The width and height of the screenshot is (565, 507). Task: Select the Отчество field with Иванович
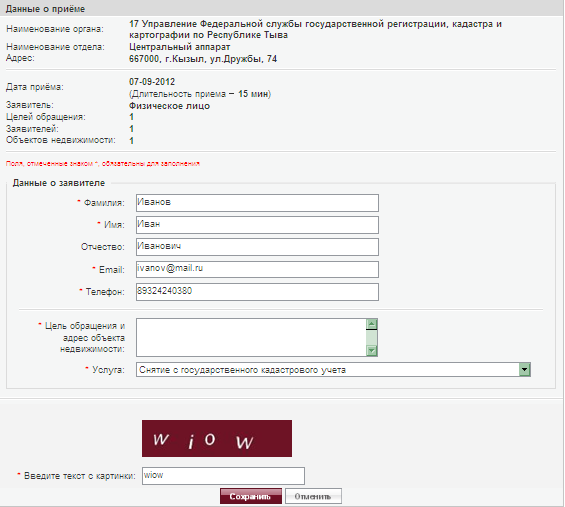257,247
